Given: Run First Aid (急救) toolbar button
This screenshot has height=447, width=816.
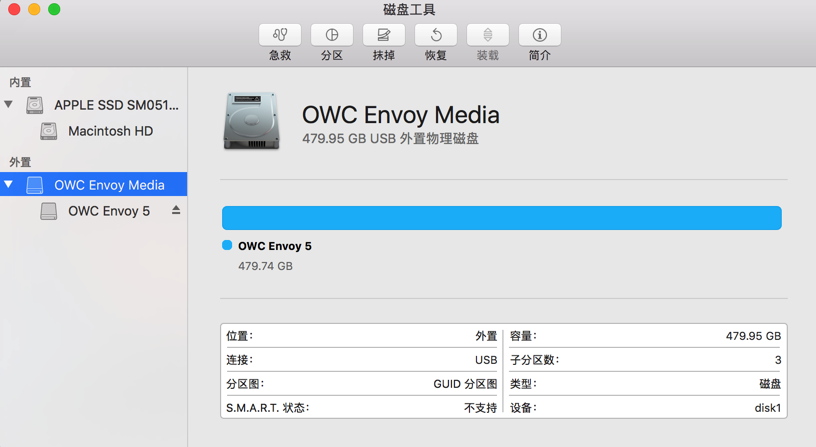Looking at the screenshot, I should pyautogui.click(x=280, y=35).
